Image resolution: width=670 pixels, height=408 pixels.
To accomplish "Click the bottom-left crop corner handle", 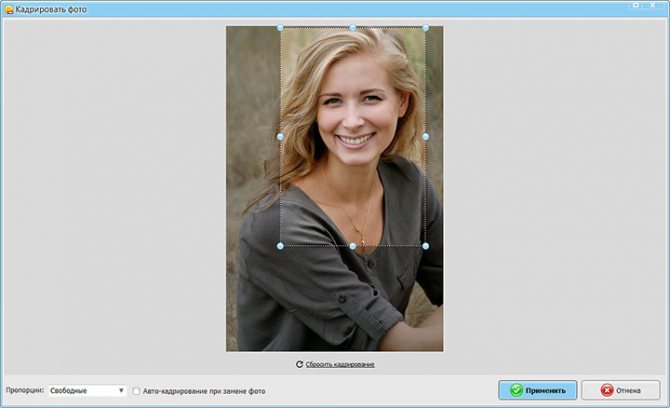I will (280, 245).
